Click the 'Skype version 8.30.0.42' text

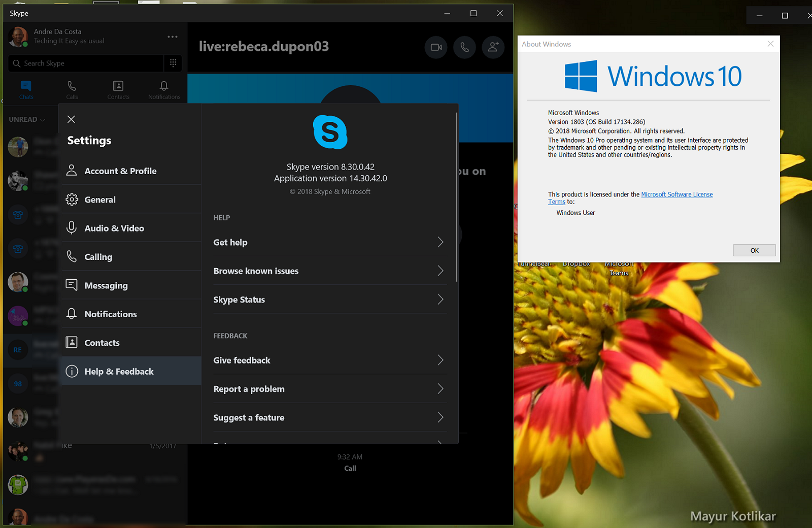[x=330, y=167]
